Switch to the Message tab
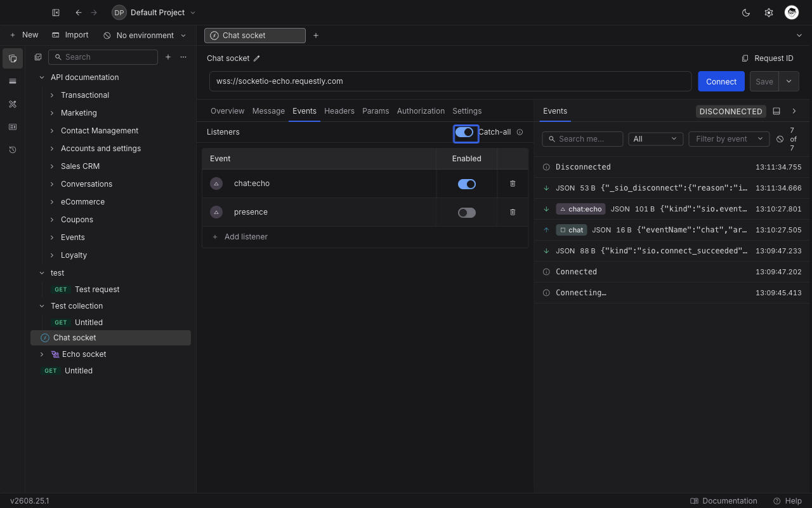Image resolution: width=812 pixels, height=508 pixels. tap(268, 111)
